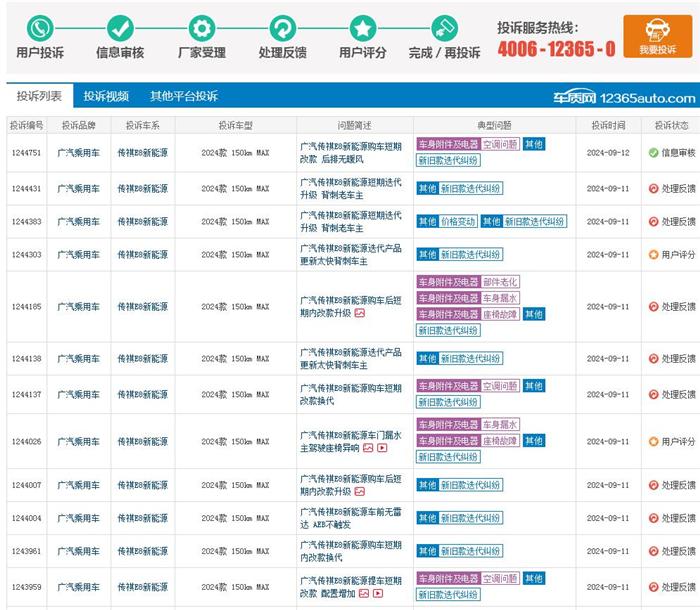Open complaint 1243961 短期内改款换代 description
Screen dimensions: 700x610
point(351,551)
